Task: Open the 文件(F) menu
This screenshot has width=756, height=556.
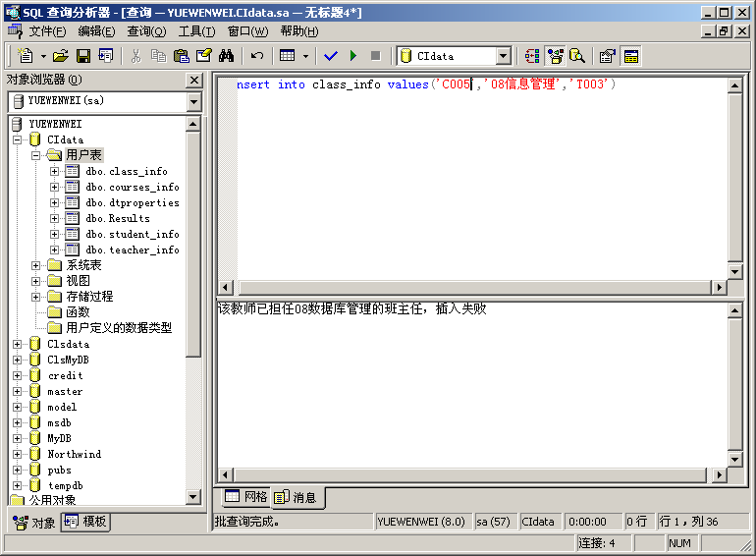Action: tap(47, 31)
